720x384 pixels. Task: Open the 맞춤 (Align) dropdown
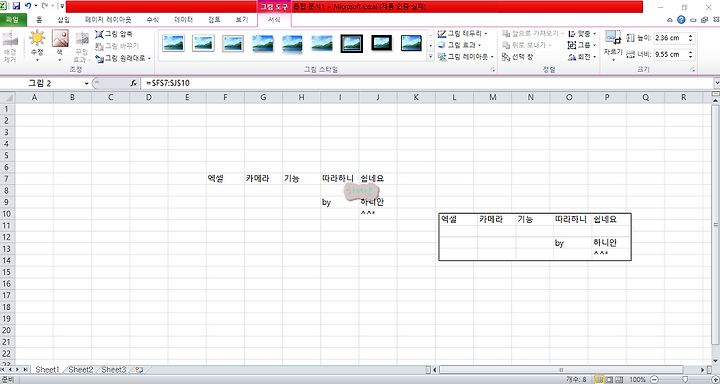pos(582,34)
